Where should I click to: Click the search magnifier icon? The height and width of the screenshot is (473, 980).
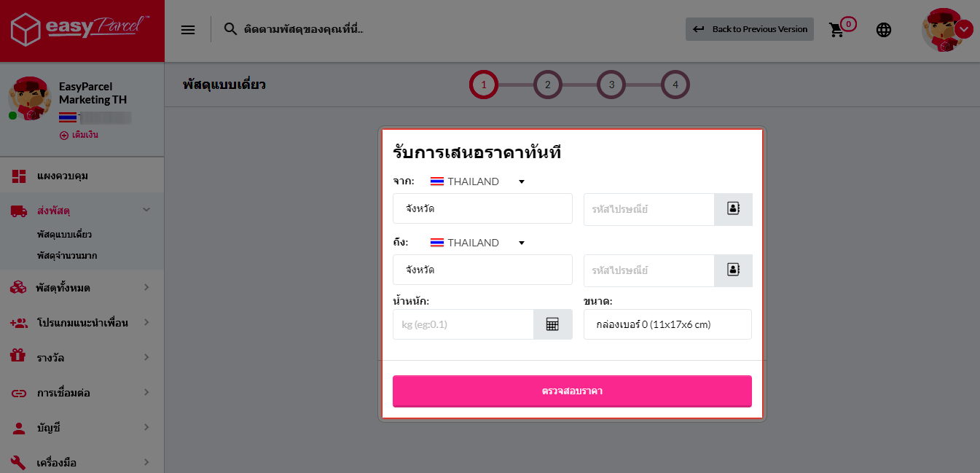pyautogui.click(x=230, y=29)
